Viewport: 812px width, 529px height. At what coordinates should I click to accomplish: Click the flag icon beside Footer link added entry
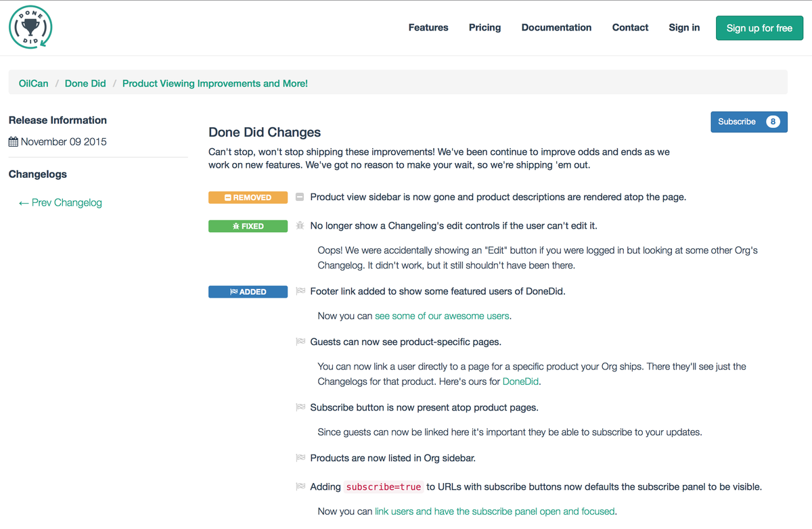click(x=300, y=292)
